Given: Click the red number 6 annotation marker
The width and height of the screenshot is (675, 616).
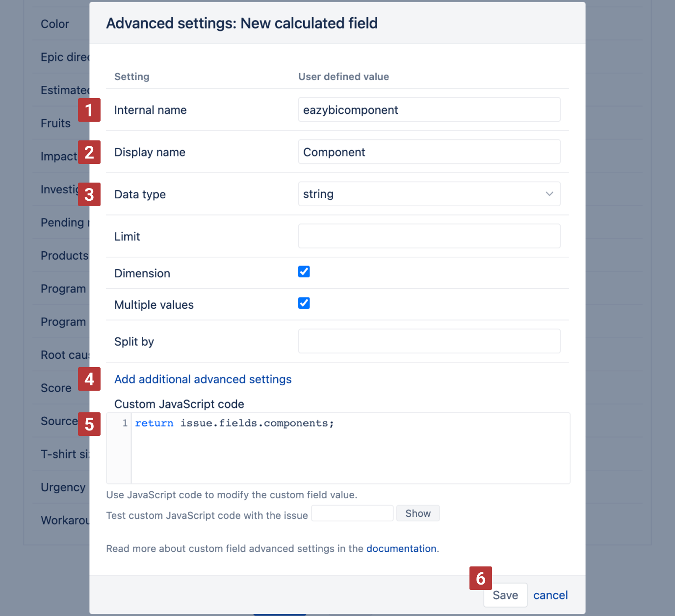Looking at the screenshot, I should [480, 578].
